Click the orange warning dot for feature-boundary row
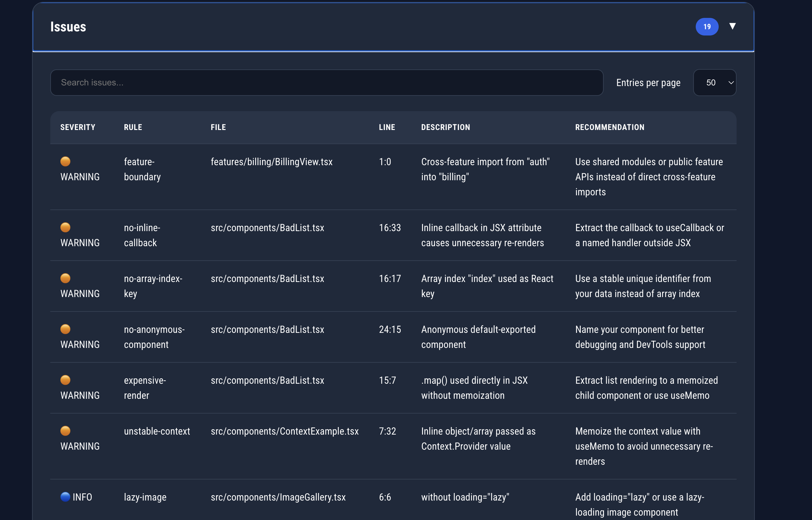 [x=66, y=161]
